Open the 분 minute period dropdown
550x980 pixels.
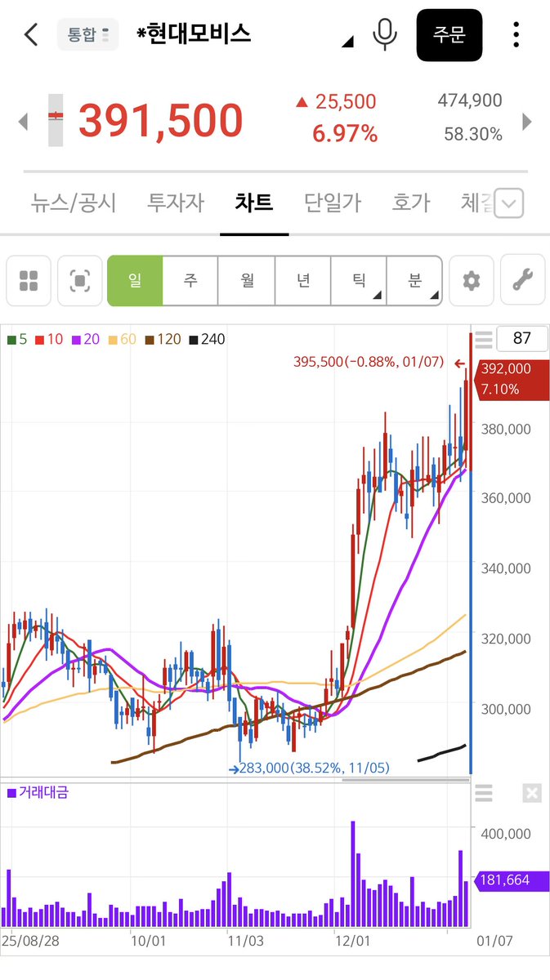coord(414,281)
